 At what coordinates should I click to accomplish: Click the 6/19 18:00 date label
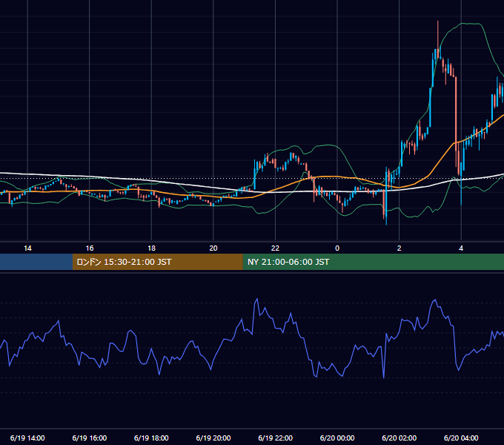tap(151, 438)
